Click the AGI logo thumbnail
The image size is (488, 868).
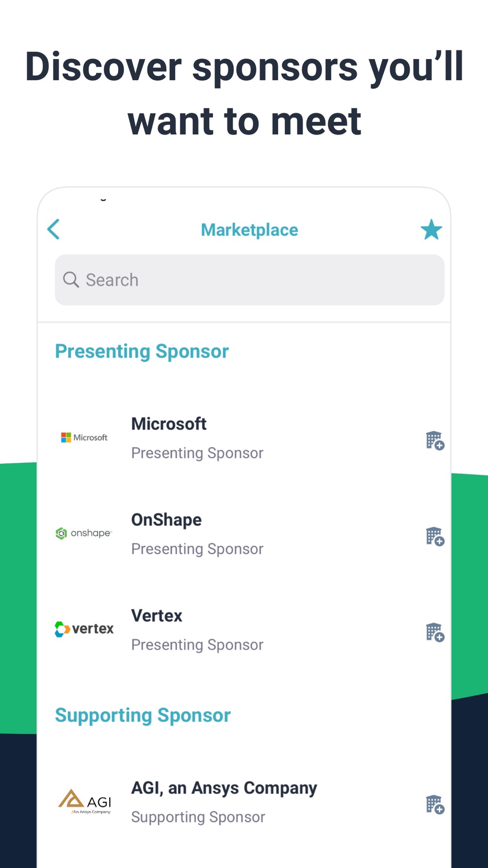[x=85, y=802]
